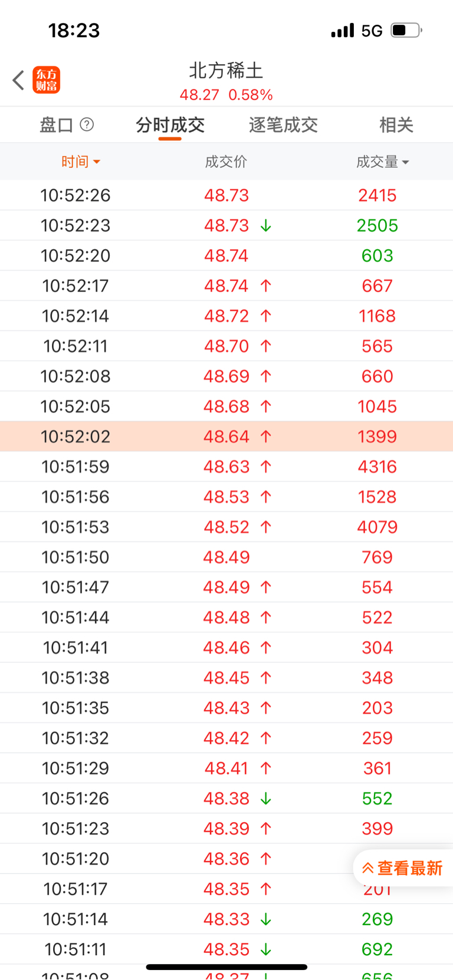Tap the back arrow icon
Image resolution: width=453 pixels, height=980 pixels.
click(18, 80)
